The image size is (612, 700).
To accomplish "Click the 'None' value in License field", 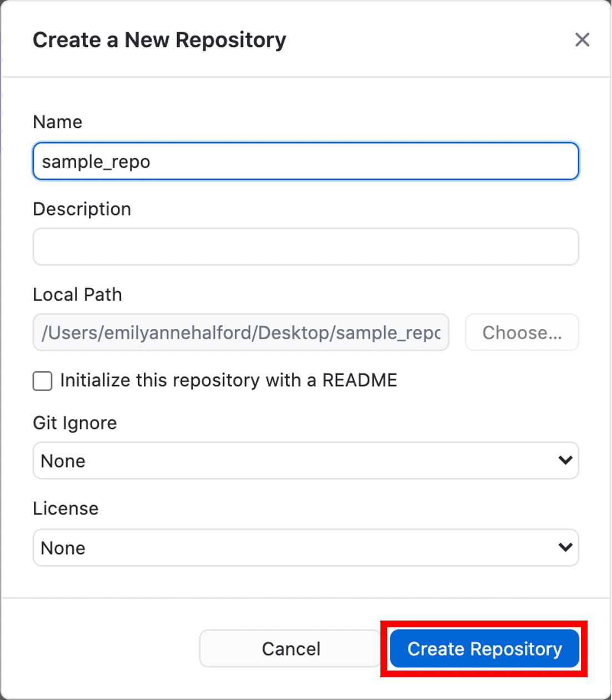I will click(x=63, y=548).
